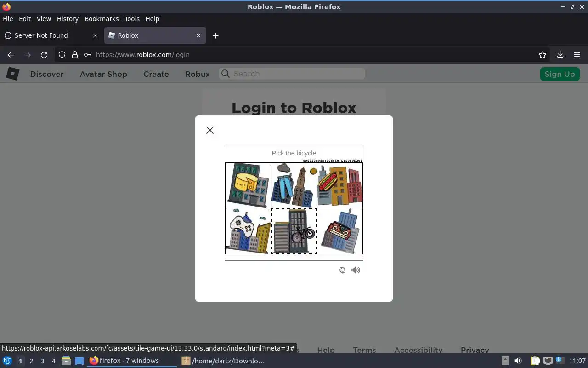
Task: Open the Robux page
Action: (x=198, y=74)
